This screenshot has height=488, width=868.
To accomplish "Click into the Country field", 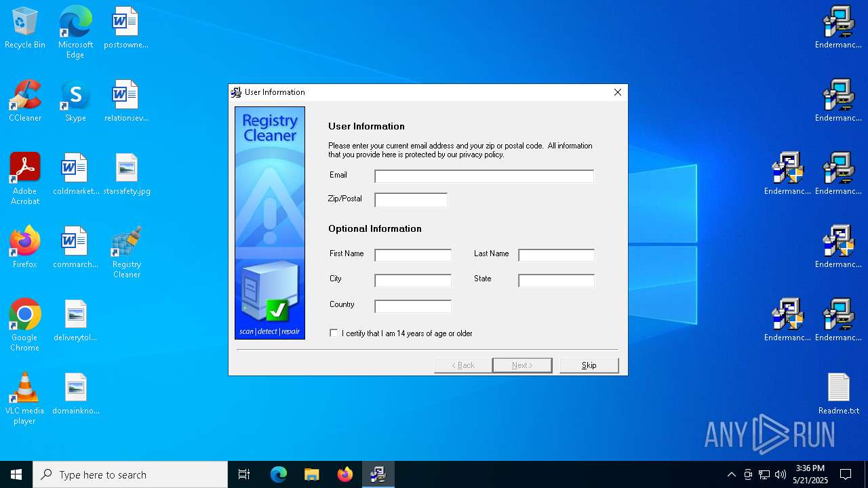I will coord(413,306).
